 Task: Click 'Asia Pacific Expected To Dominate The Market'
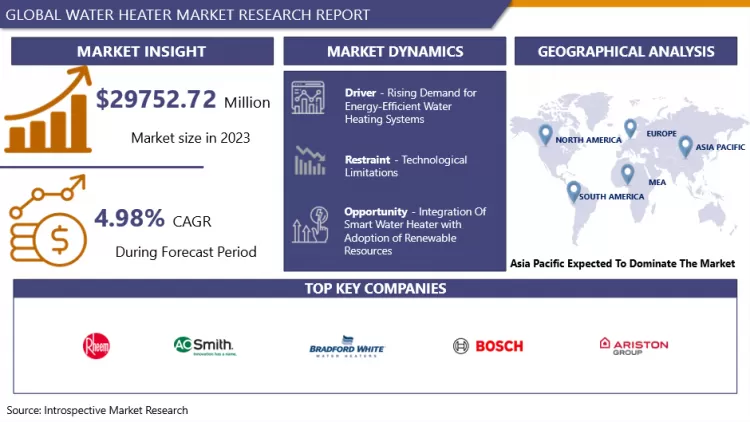point(622,264)
